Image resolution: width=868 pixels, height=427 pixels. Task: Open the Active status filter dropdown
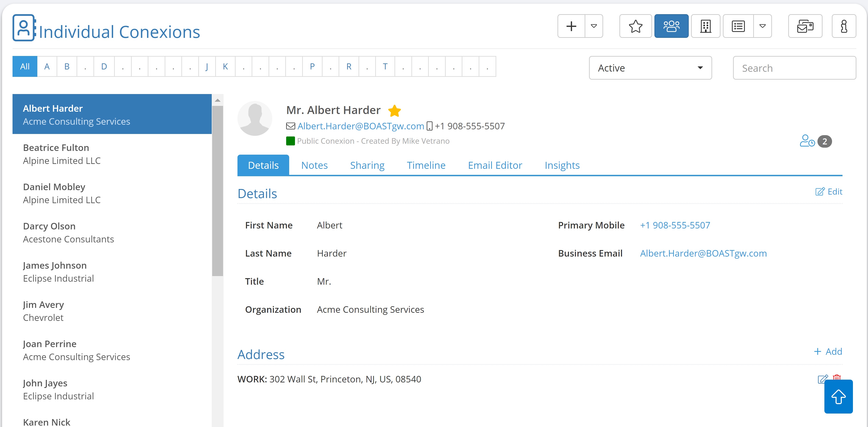click(650, 68)
